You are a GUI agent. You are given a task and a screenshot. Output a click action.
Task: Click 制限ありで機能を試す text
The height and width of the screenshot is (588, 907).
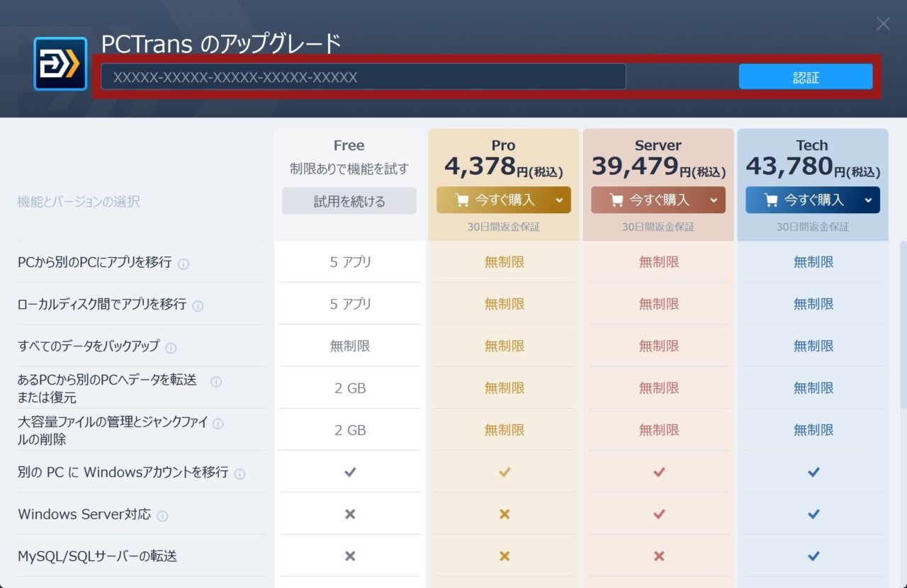(349, 169)
